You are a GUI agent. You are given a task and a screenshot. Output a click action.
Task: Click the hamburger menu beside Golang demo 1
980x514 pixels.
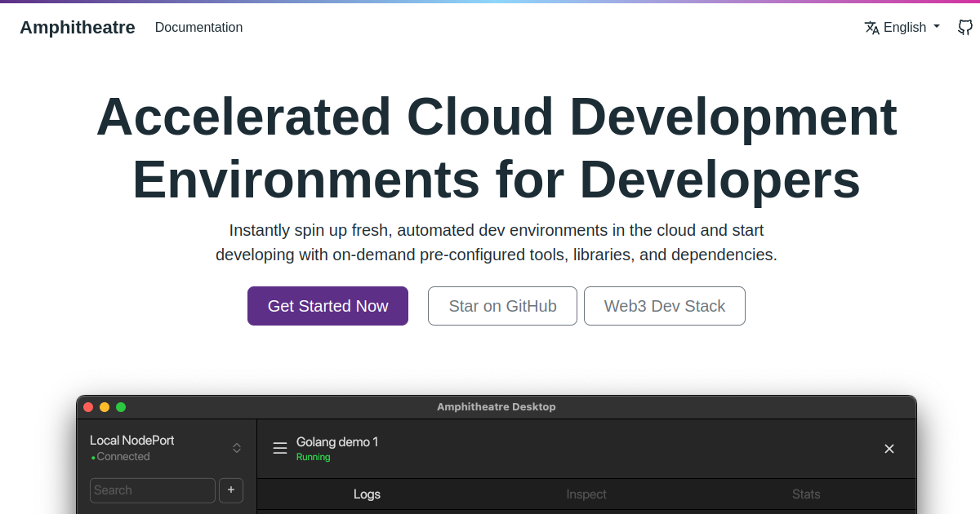point(280,448)
